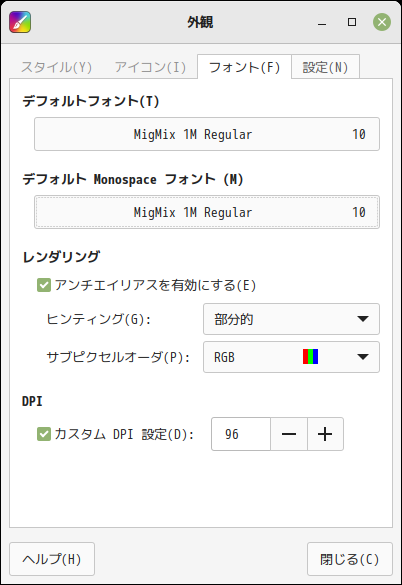Screen dimensions: 402x585
Task: Click the RGB color stripes icon
Action: pyautogui.click(x=310, y=357)
